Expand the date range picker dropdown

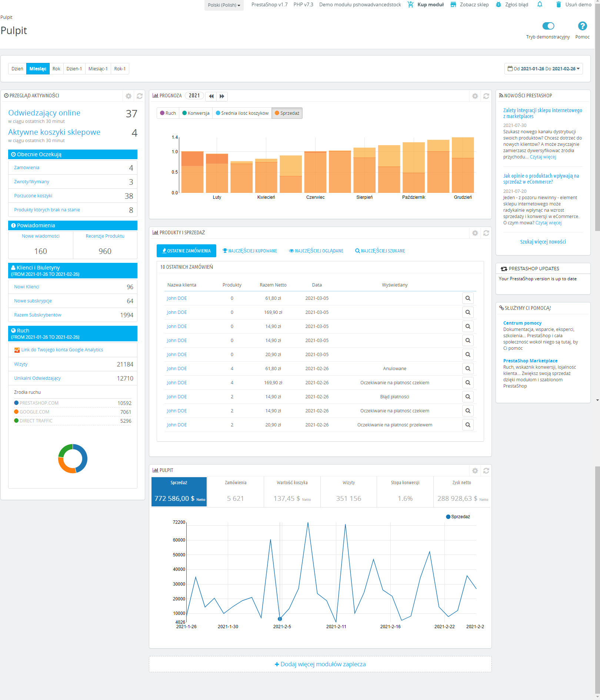click(x=543, y=69)
